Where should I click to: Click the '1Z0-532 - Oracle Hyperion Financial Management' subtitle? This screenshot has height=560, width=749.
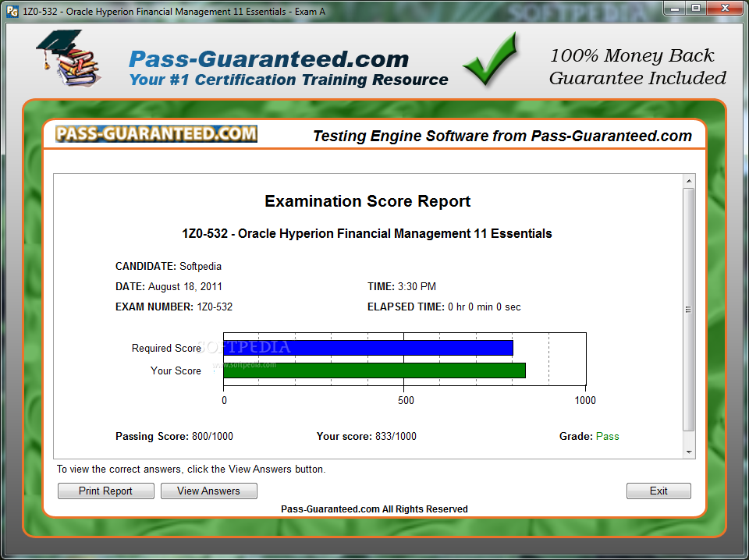367,233
